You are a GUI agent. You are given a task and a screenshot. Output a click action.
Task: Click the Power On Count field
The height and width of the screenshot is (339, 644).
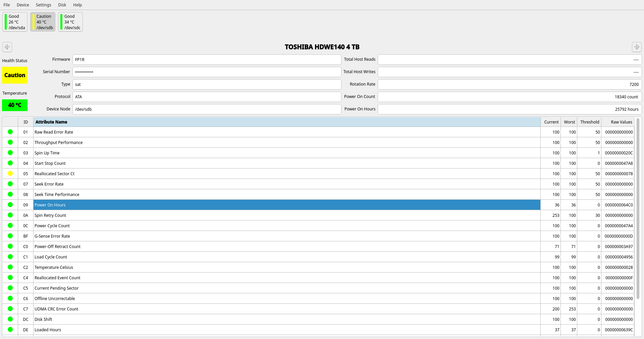pyautogui.click(x=510, y=97)
